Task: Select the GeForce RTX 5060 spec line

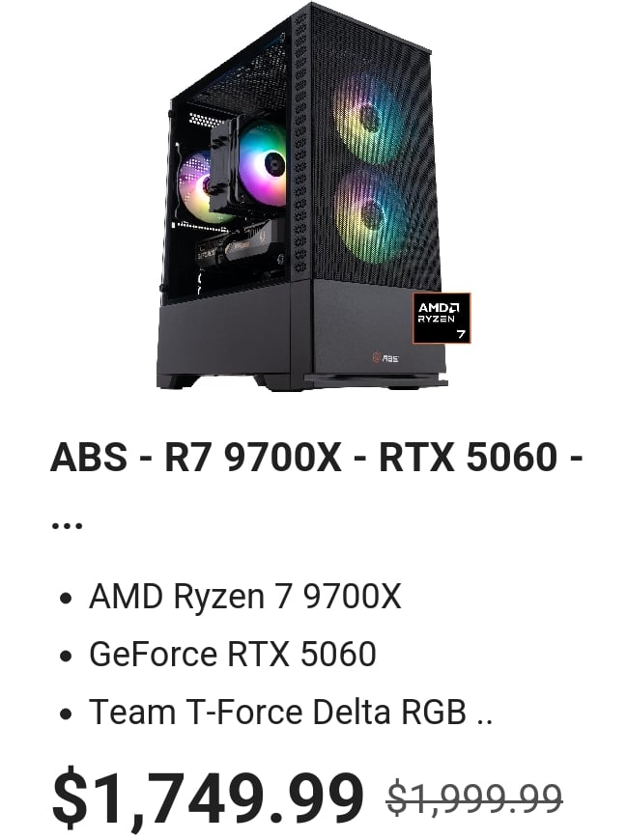Action: click(x=233, y=654)
